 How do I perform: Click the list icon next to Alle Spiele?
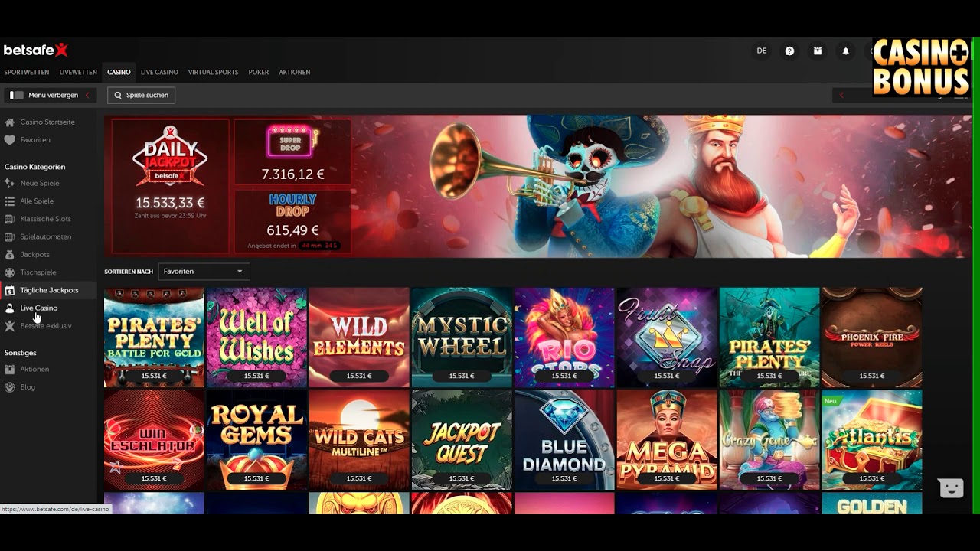9,201
